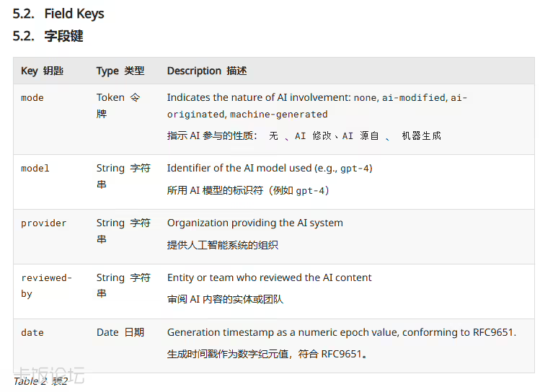Image resolution: width=540 pixels, height=392 pixels.
Task: Click the "ai-modified" code value
Action: pos(413,98)
